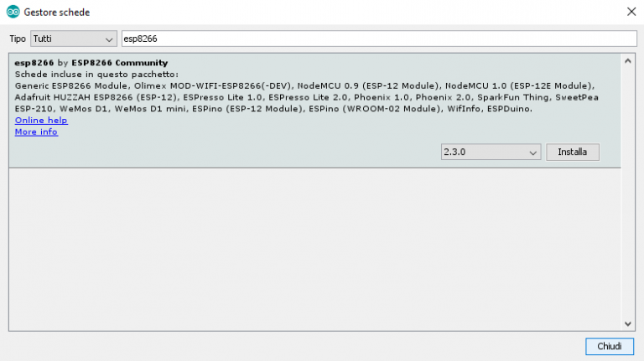
Task: Open the Online help link
Action: coord(41,121)
